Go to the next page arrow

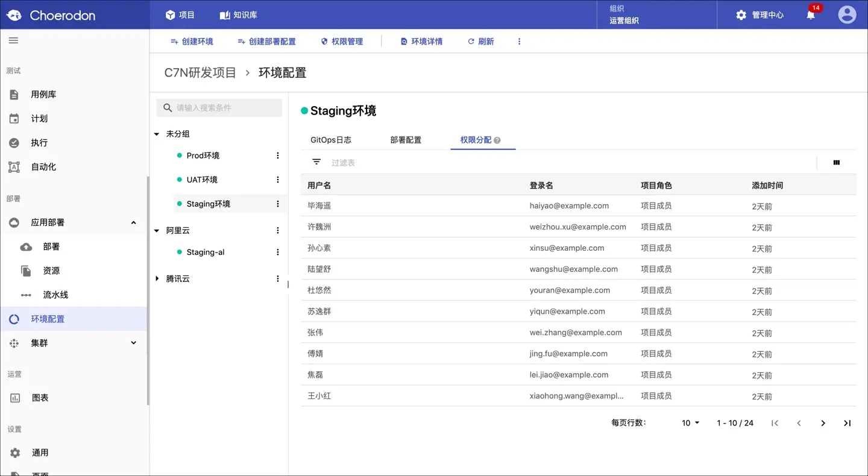[823, 423]
